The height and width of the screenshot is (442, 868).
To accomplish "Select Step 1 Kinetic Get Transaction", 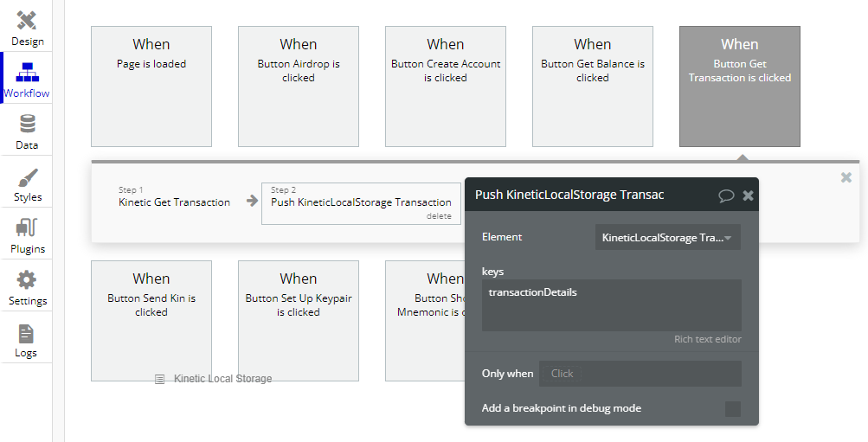I will (174, 202).
